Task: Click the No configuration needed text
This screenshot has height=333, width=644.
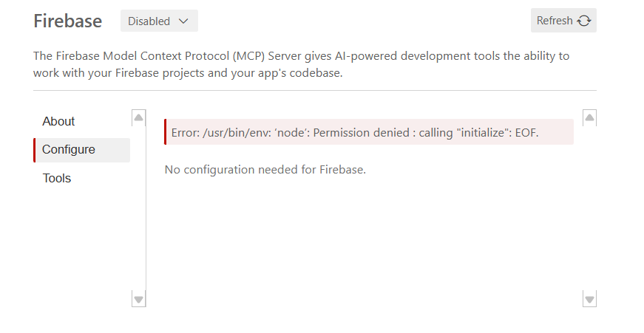Action: pyautogui.click(x=265, y=170)
